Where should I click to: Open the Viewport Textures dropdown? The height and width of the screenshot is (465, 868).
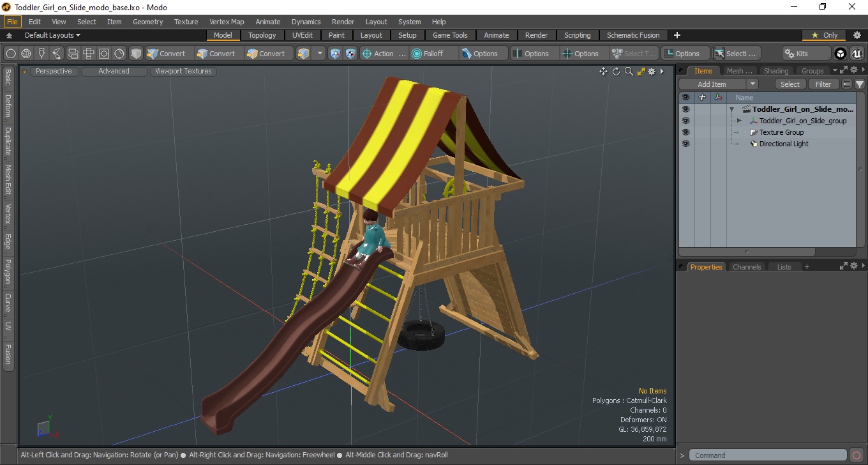183,72
